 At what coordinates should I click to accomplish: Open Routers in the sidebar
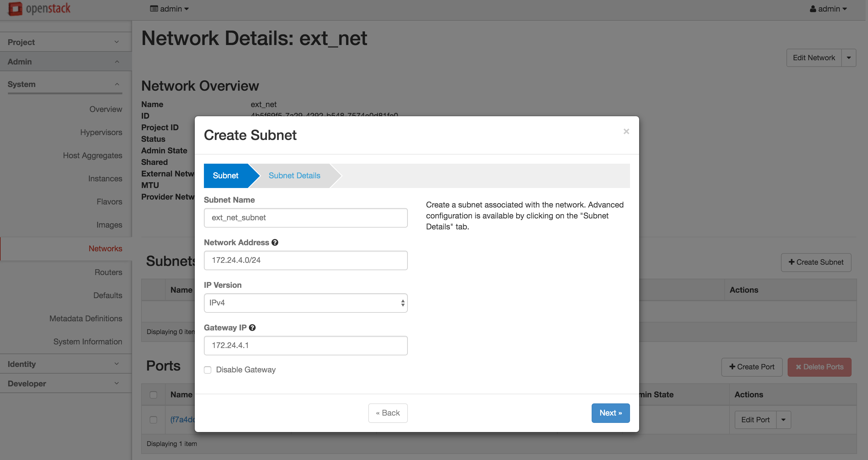click(108, 272)
